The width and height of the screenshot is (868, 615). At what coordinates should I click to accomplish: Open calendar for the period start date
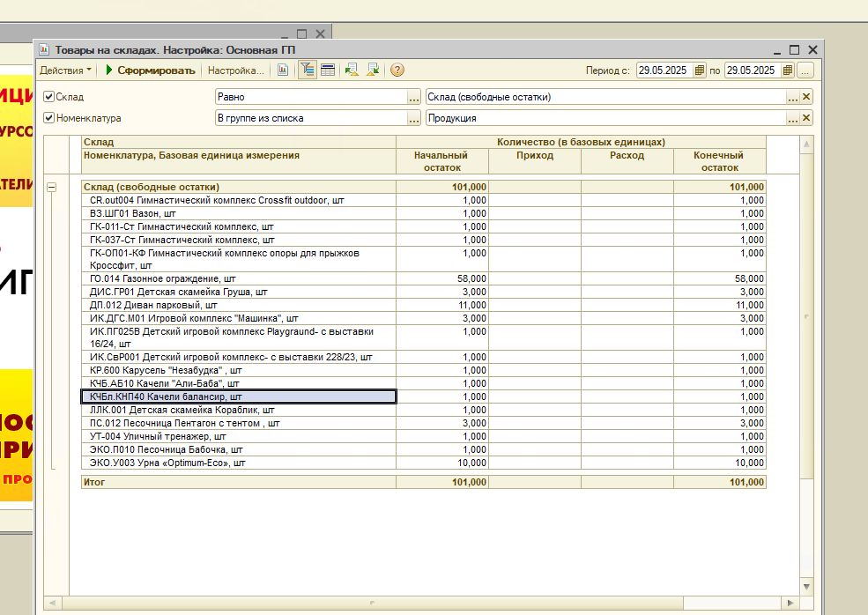(700, 70)
